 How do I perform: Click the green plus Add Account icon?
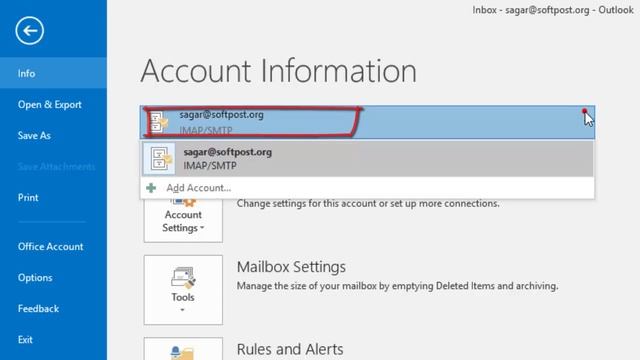[x=151, y=188]
